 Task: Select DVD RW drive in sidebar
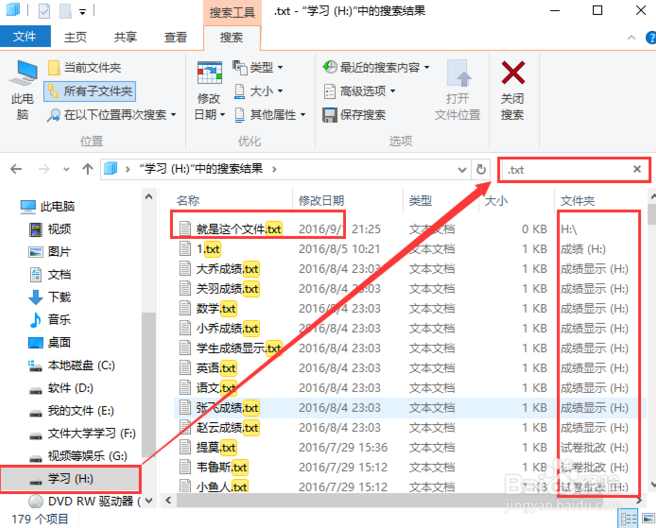[85, 501]
